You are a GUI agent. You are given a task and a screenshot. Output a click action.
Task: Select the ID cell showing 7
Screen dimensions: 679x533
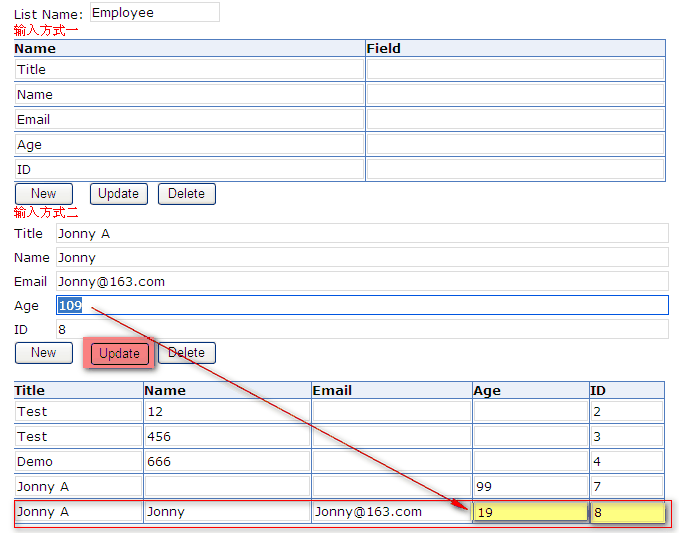coord(627,487)
